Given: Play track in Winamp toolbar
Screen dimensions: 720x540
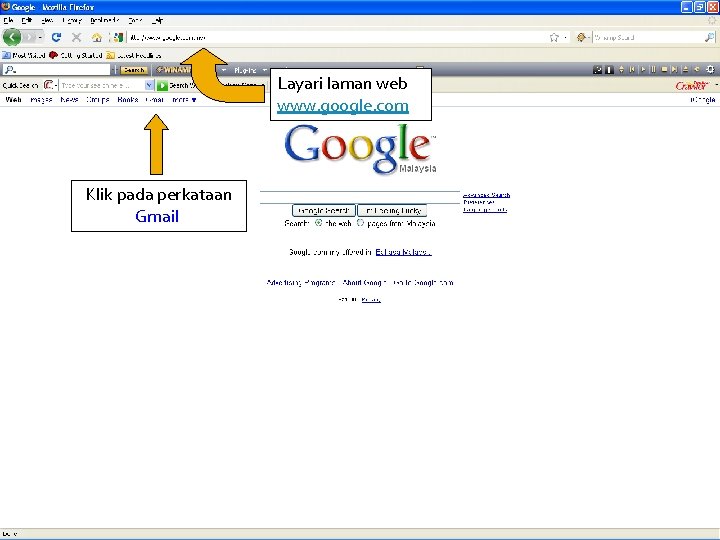Looking at the screenshot, I should tap(642, 69).
